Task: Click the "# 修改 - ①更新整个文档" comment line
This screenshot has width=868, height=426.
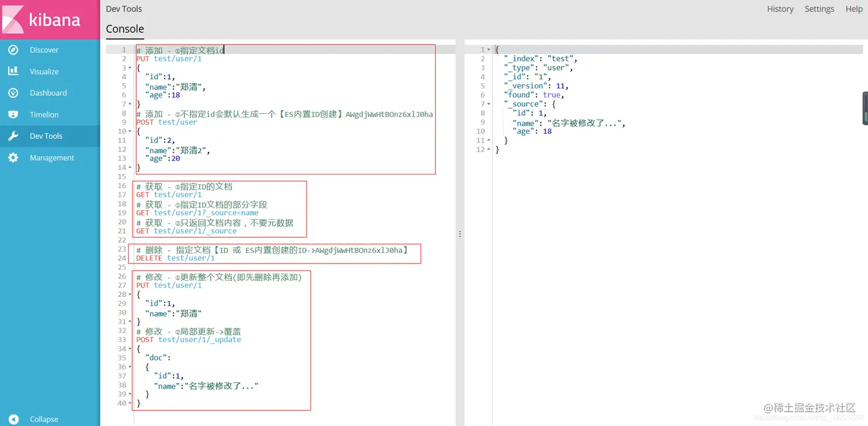Action: pos(219,277)
